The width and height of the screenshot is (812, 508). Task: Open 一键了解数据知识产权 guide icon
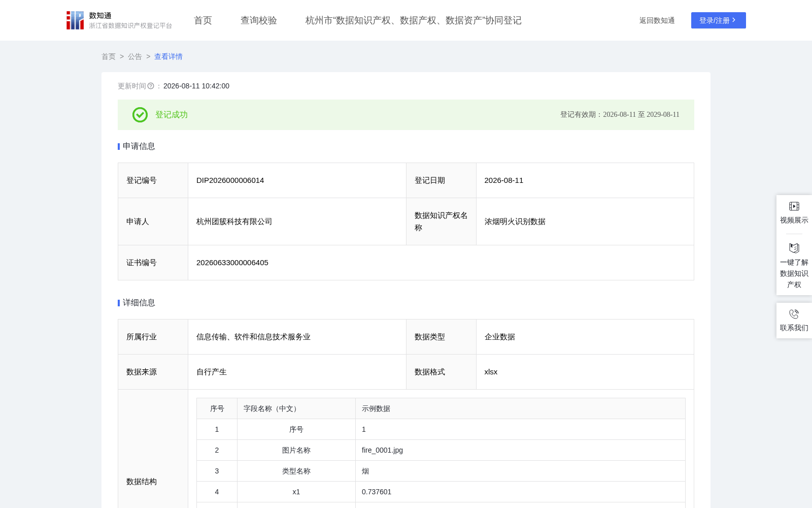794,248
